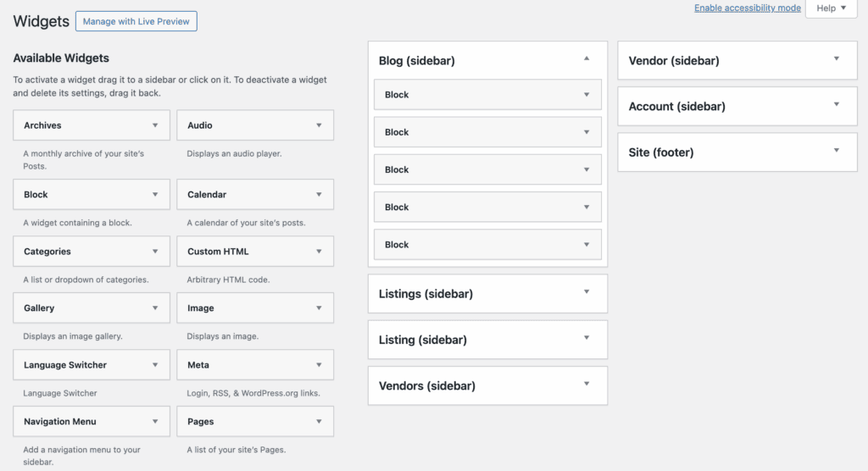Screen dimensions: 868x471
Task: Click the Meta widget title
Action: pos(198,365)
